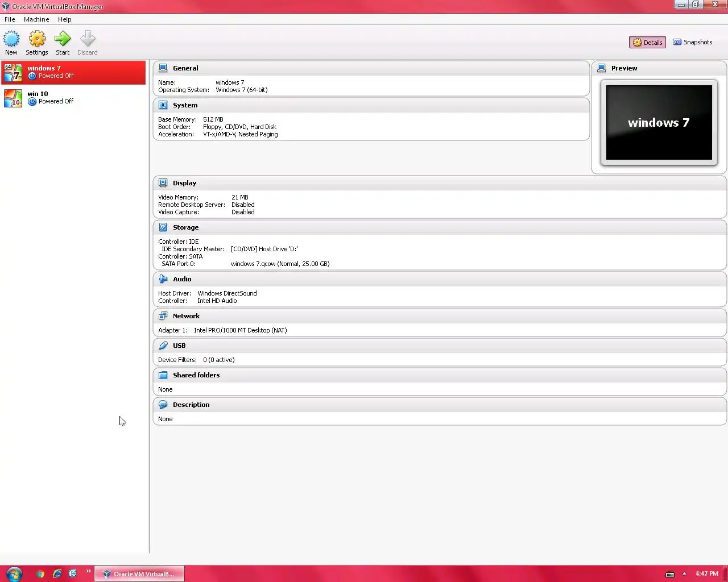The width and height of the screenshot is (728, 582).
Task: Click the '0 (0 active)' device filters value
Action: pos(219,360)
